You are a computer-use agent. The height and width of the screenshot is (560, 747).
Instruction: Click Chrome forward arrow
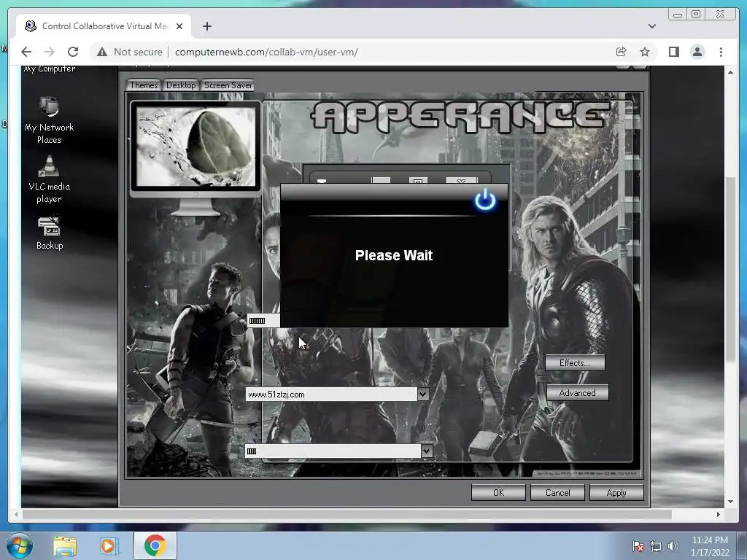50,52
